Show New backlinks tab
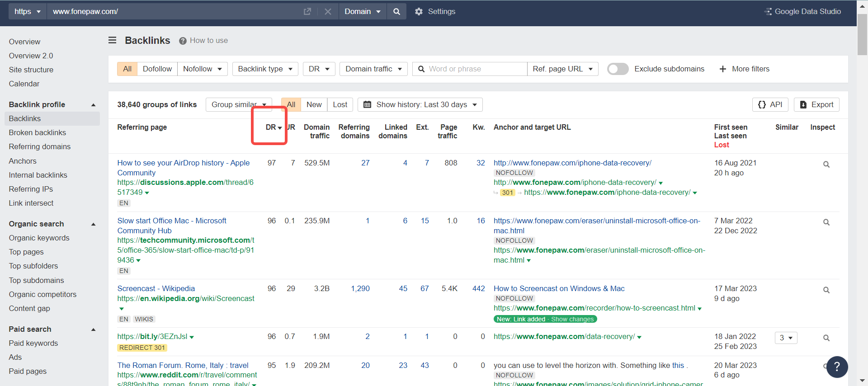The width and height of the screenshot is (868, 386). [314, 104]
